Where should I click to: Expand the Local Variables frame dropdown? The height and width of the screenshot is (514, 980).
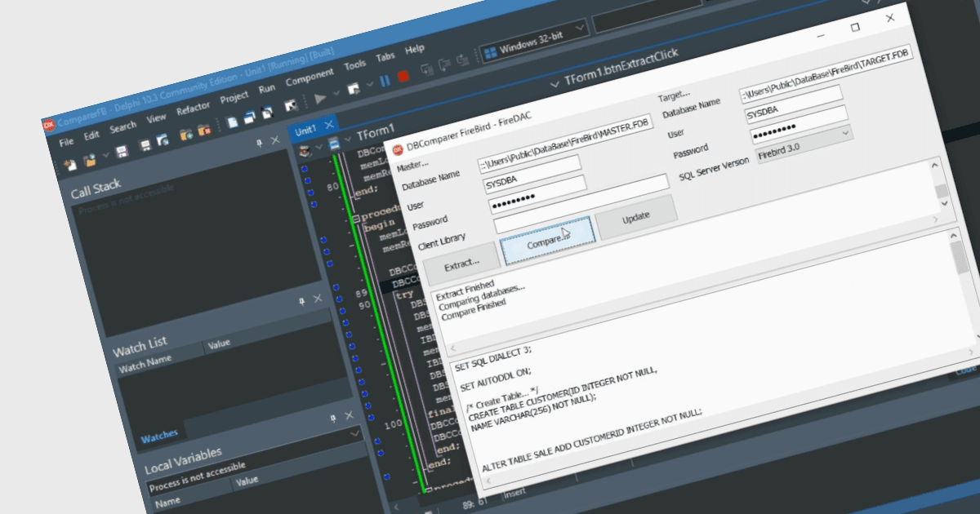pos(355,435)
